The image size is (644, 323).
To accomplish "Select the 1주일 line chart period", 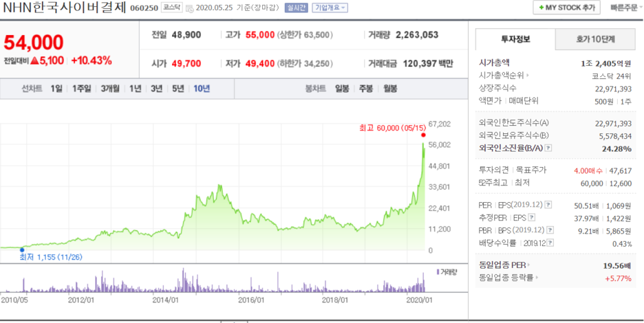I will (x=81, y=89).
